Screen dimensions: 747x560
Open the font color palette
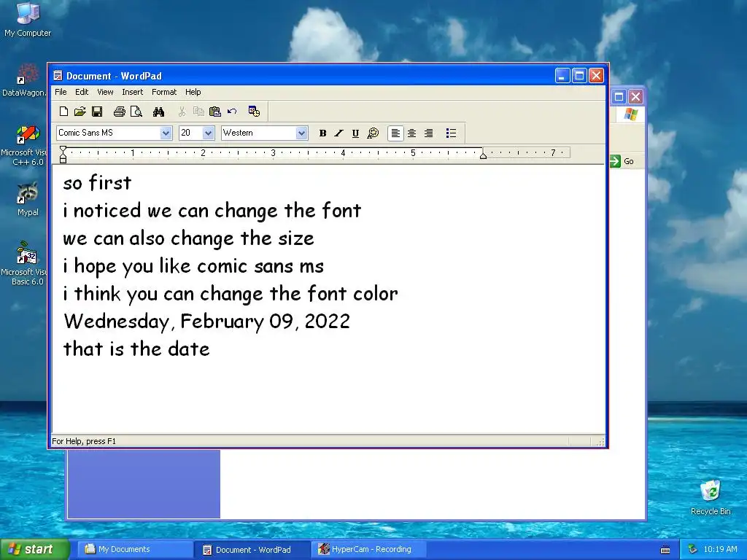373,133
